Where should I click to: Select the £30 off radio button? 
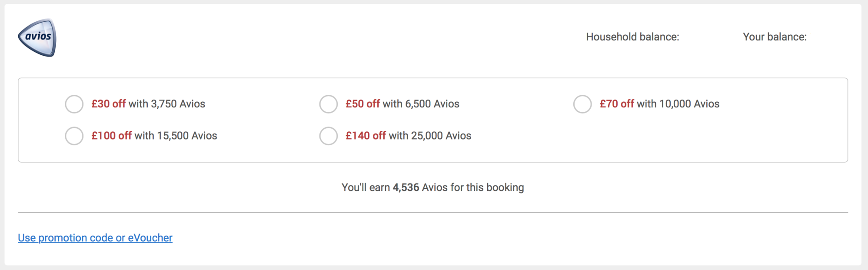[x=74, y=104]
